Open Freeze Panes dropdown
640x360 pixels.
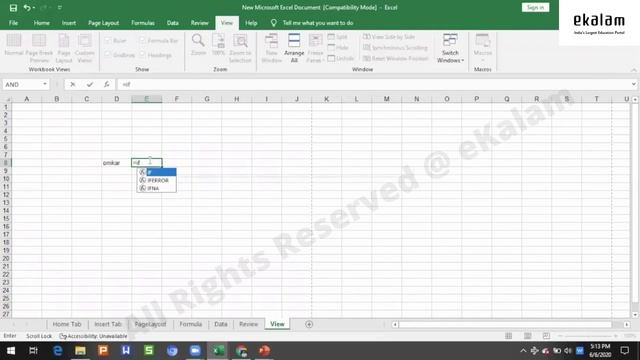tap(315, 49)
